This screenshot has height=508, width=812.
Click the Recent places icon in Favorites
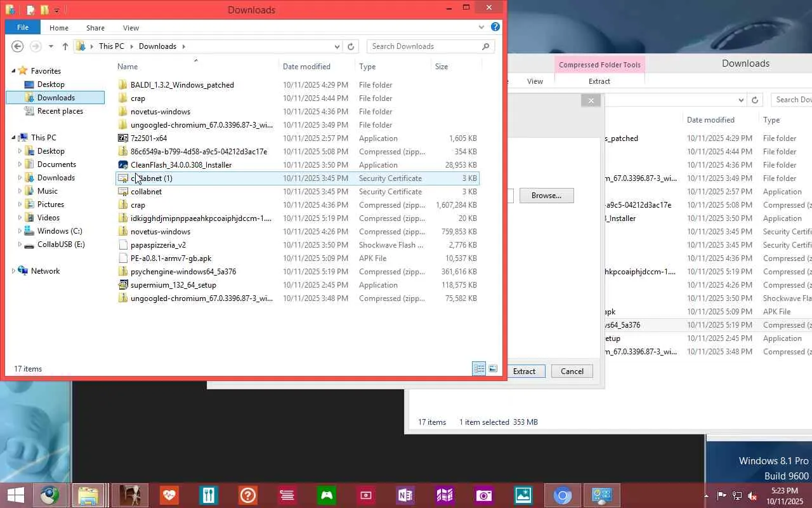[x=29, y=111]
